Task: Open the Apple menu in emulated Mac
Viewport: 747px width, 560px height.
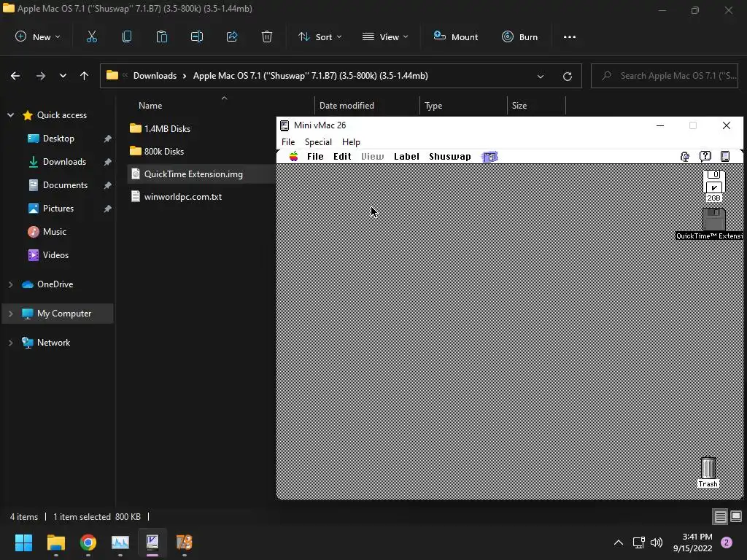Action: (x=294, y=157)
